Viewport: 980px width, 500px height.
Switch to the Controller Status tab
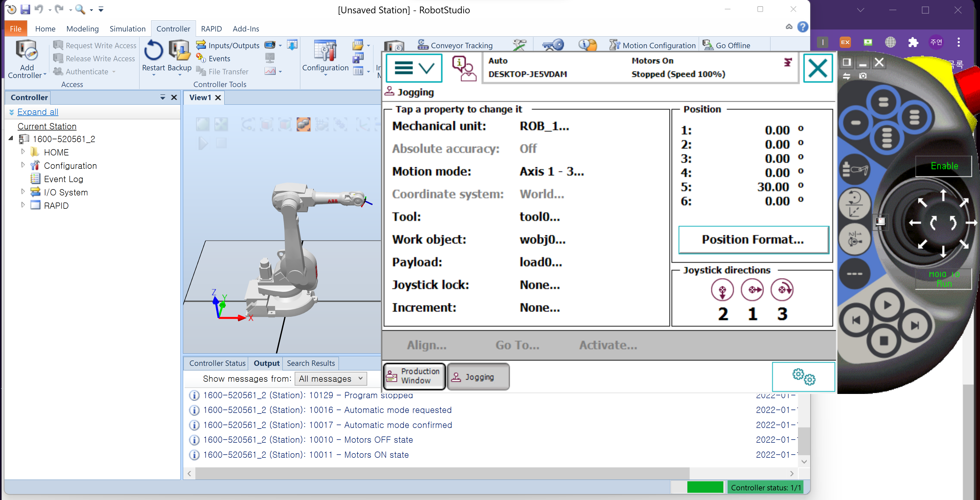click(217, 363)
